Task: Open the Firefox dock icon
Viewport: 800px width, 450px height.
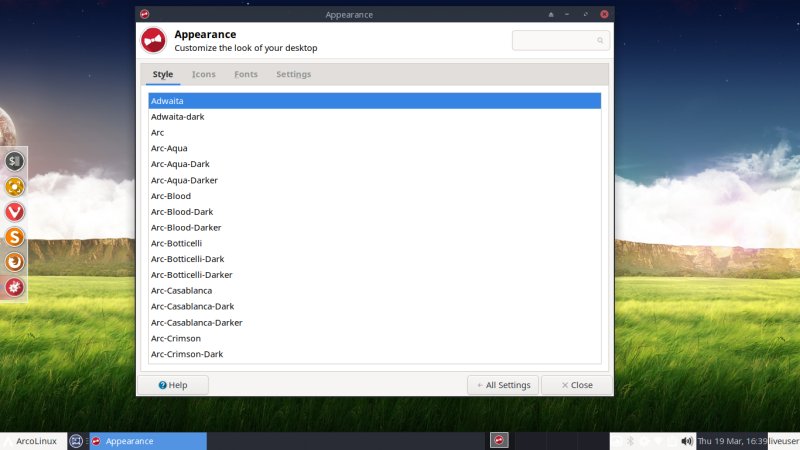Action: 14,262
